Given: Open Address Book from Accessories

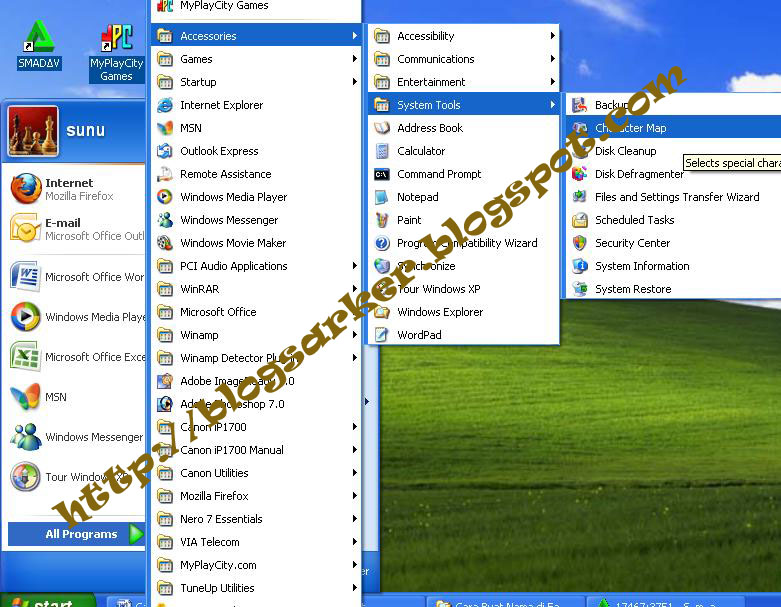Looking at the screenshot, I should [x=464, y=128].
